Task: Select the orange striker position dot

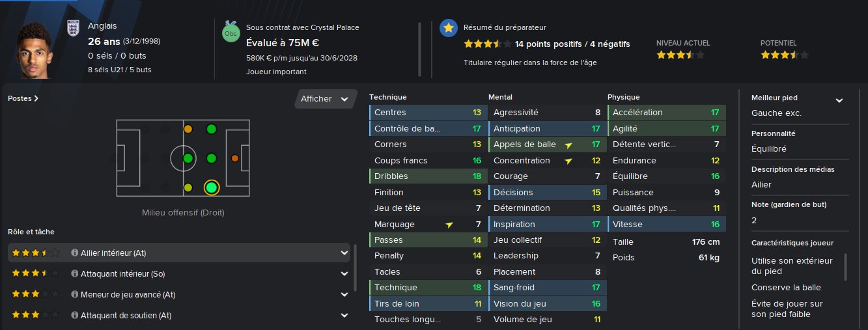Action: pyautogui.click(x=235, y=158)
